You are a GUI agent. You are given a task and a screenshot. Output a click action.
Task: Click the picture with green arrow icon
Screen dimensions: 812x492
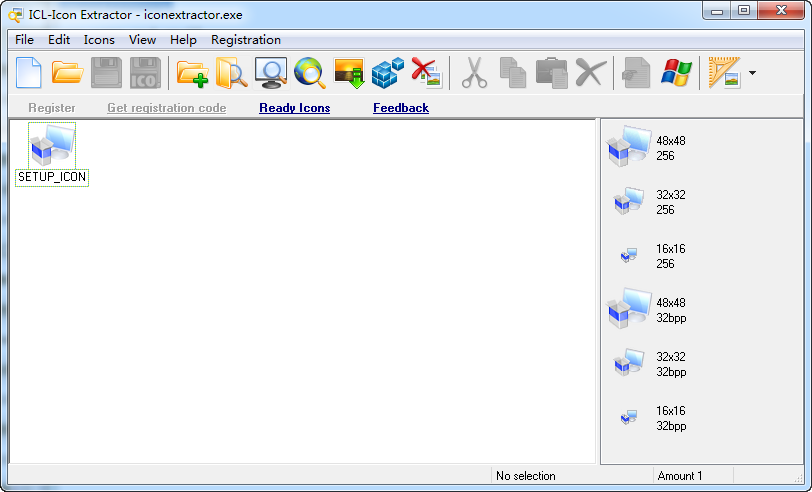point(349,73)
